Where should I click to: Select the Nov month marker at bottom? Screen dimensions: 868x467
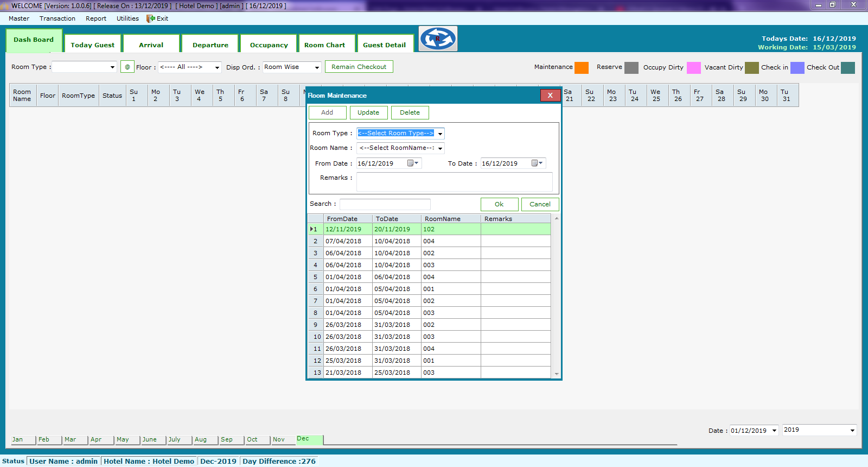tap(279, 440)
